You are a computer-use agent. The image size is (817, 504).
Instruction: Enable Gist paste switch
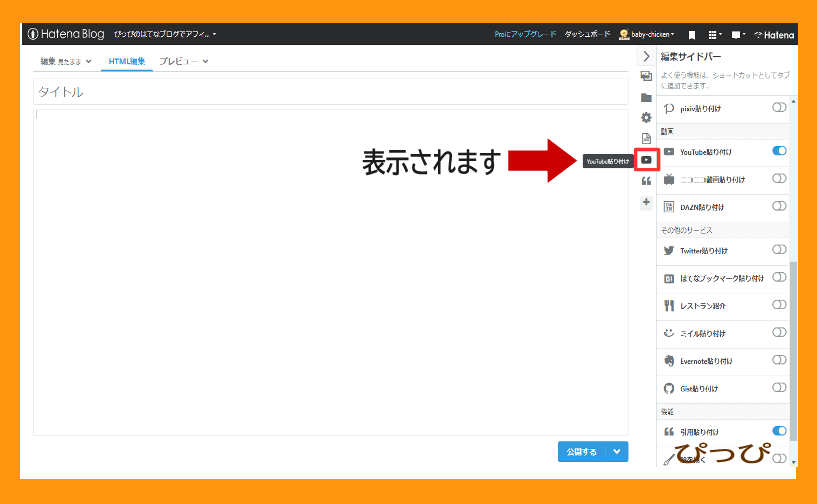point(779,387)
